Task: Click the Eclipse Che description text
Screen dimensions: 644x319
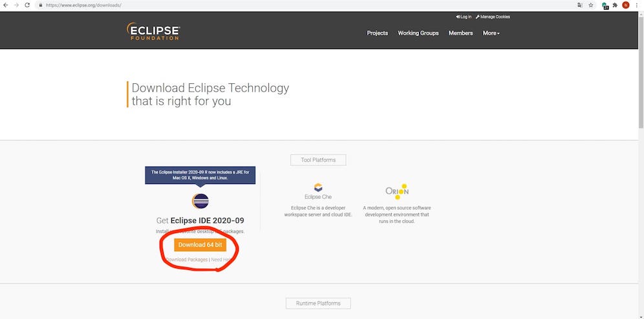Action: click(x=318, y=211)
